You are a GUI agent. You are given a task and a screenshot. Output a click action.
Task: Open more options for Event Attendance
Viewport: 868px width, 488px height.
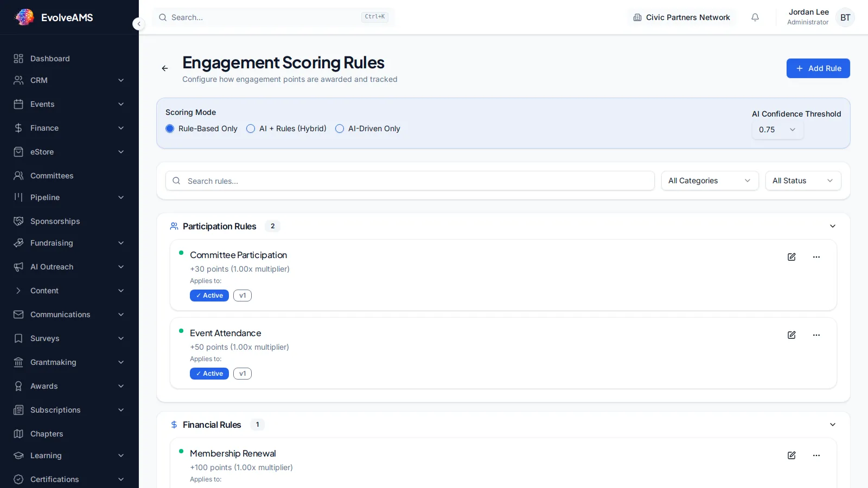[x=816, y=335]
